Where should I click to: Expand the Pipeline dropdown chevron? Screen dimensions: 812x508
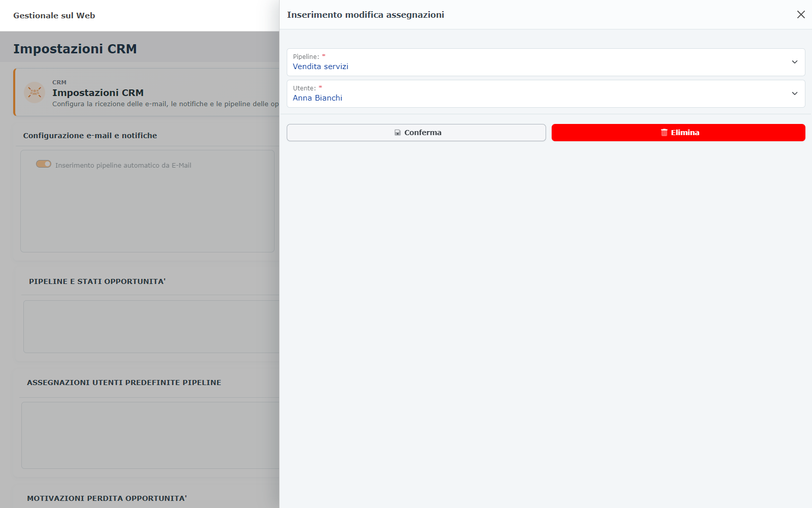point(795,62)
